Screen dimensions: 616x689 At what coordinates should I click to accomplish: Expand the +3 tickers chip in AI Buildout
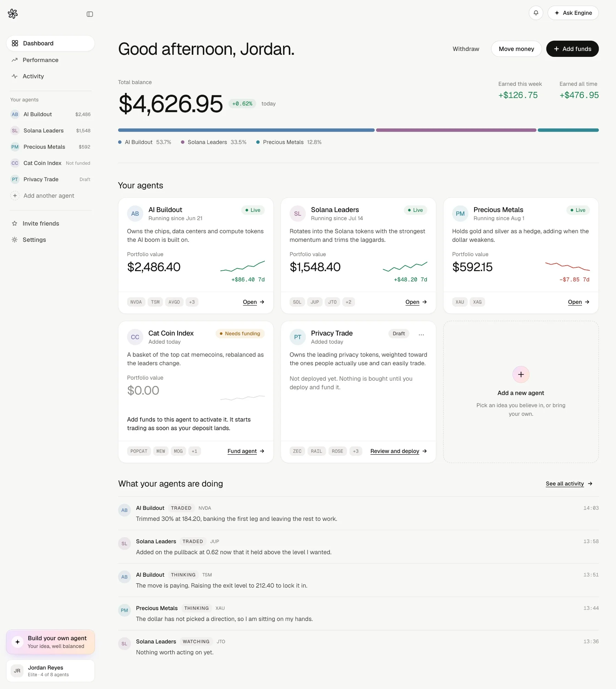[x=192, y=302]
